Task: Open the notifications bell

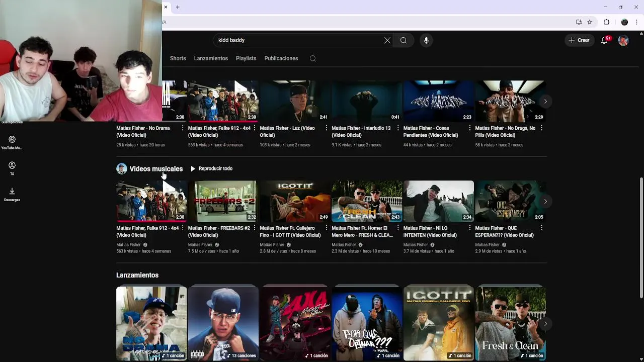Action: coord(605,40)
